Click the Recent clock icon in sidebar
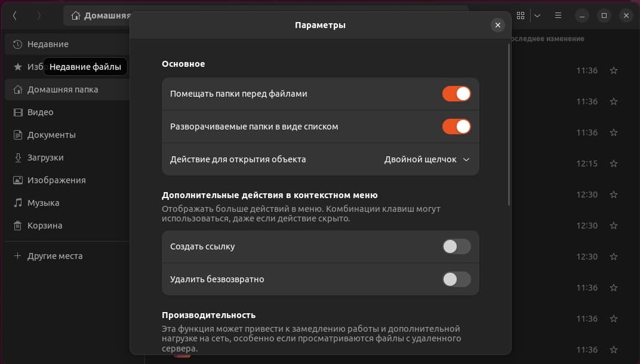The height and width of the screenshot is (364, 640). pos(17,44)
